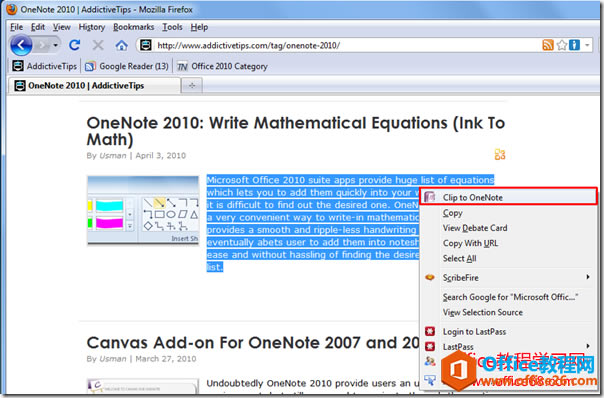Screen dimensions: 604x398
Task: Open the Office 2010 Category bookmark
Action: (222, 66)
